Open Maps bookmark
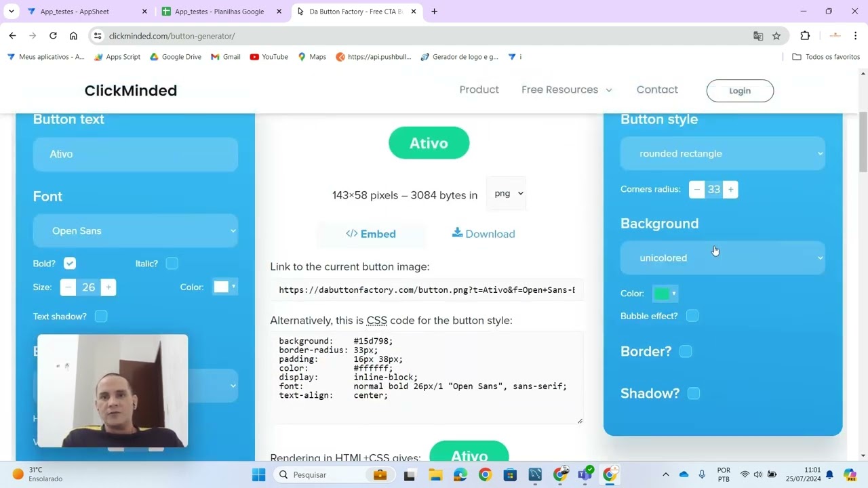868x488 pixels. (x=312, y=57)
